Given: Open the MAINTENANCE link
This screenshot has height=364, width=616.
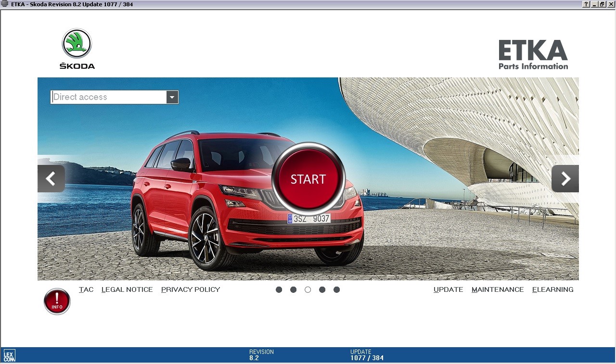Looking at the screenshot, I should (x=498, y=289).
